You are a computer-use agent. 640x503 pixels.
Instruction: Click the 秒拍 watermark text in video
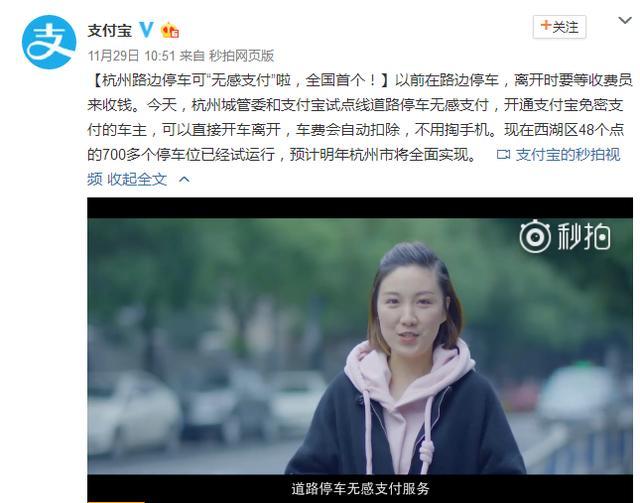pos(584,236)
